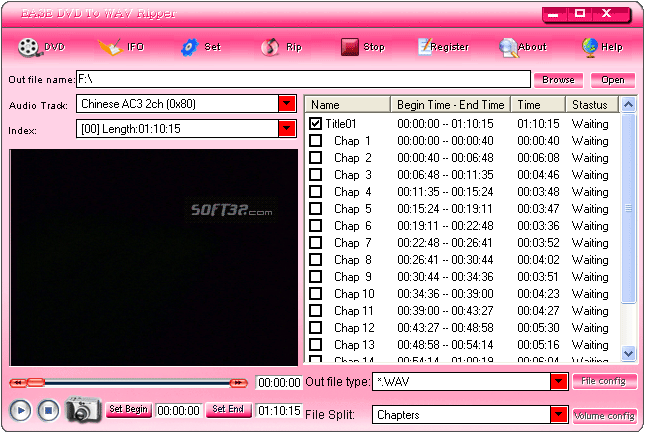Sort by the Name column header
The image size is (646, 433).
[x=348, y=105]
